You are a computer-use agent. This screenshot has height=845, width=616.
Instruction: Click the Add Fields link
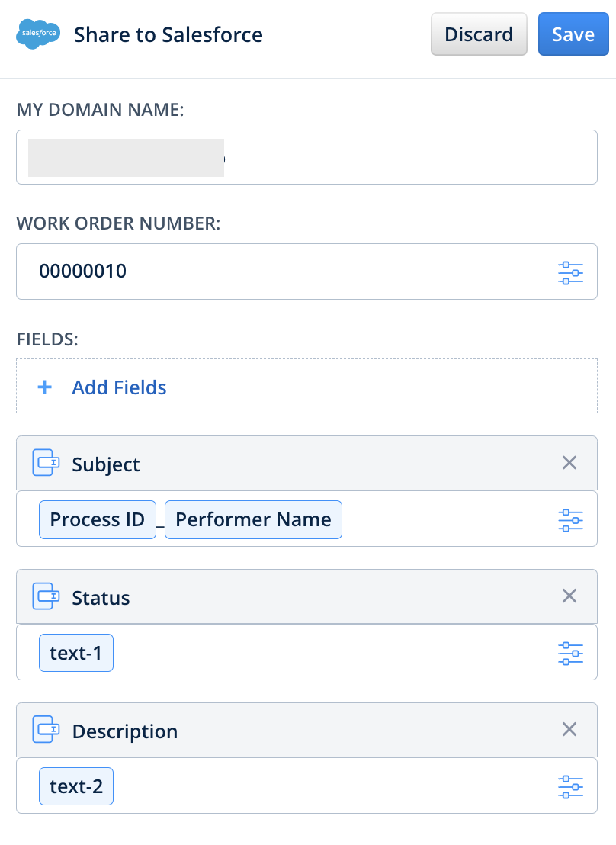click(119, 387)
